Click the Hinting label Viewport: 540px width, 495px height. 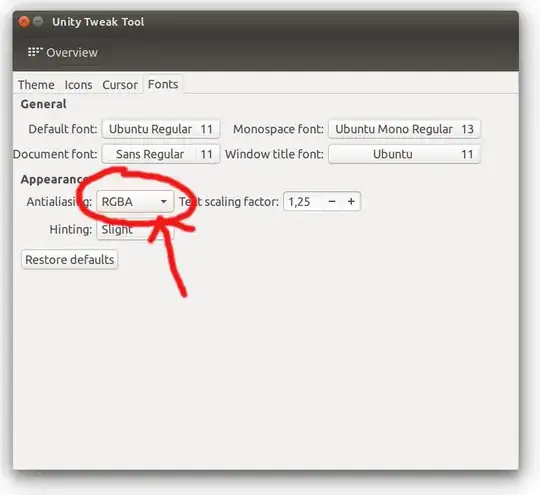tap(71, 229)
